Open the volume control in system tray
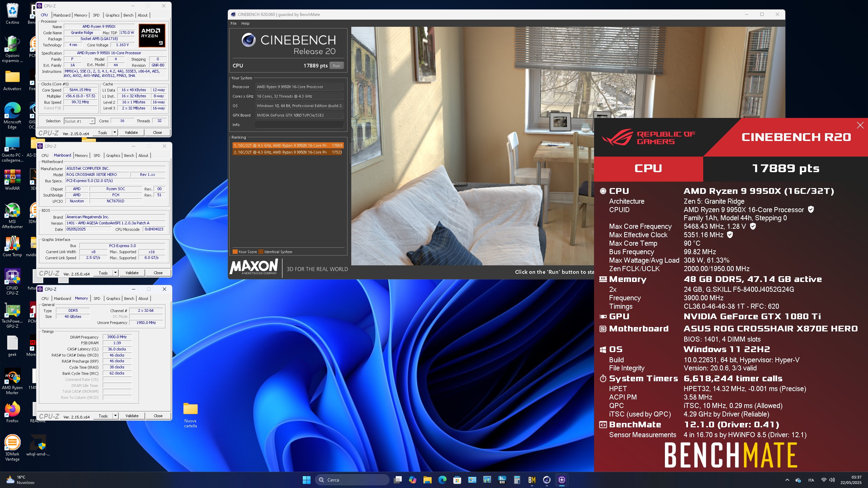 click(x=832, y=480)
